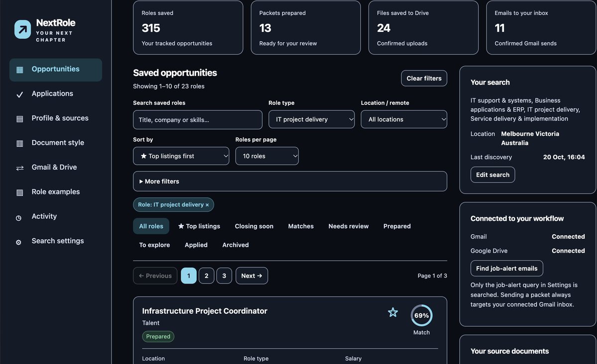
Task: Open Document style in the sidebar
Action: [x=56, y=143]
